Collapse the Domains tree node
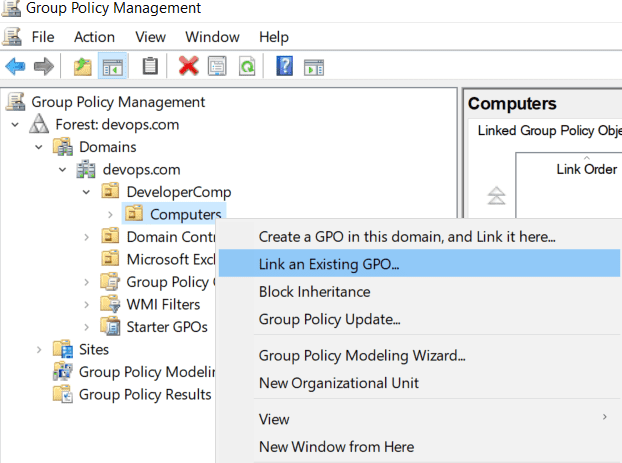The height and width of the screenshot is (463, 622). coord(39,147)
